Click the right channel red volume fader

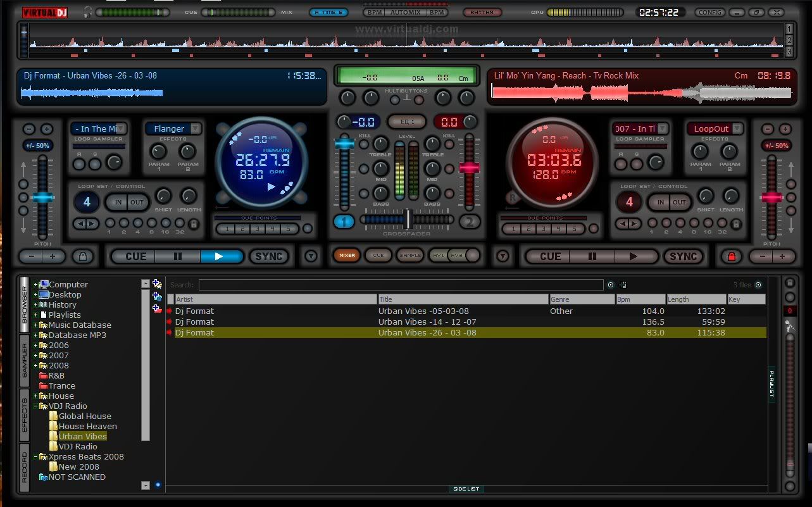[470, 167]
